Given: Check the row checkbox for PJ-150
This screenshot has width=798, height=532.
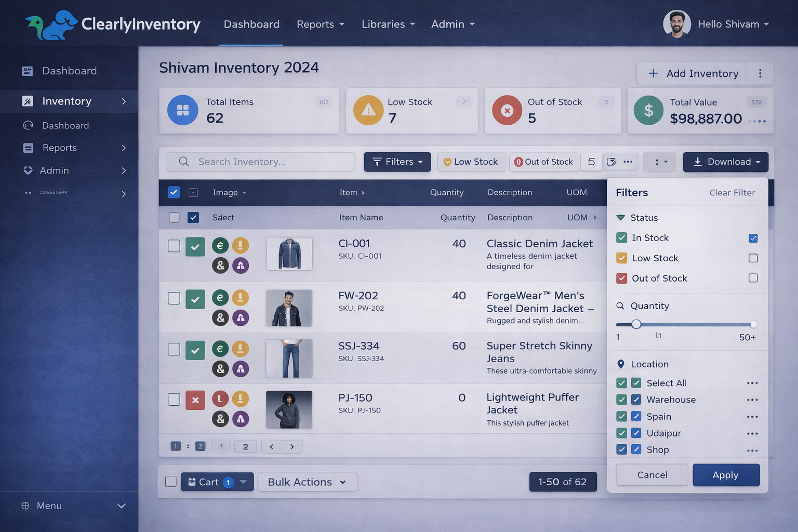Looking at the screenshot, I should [x=174, y=400].
